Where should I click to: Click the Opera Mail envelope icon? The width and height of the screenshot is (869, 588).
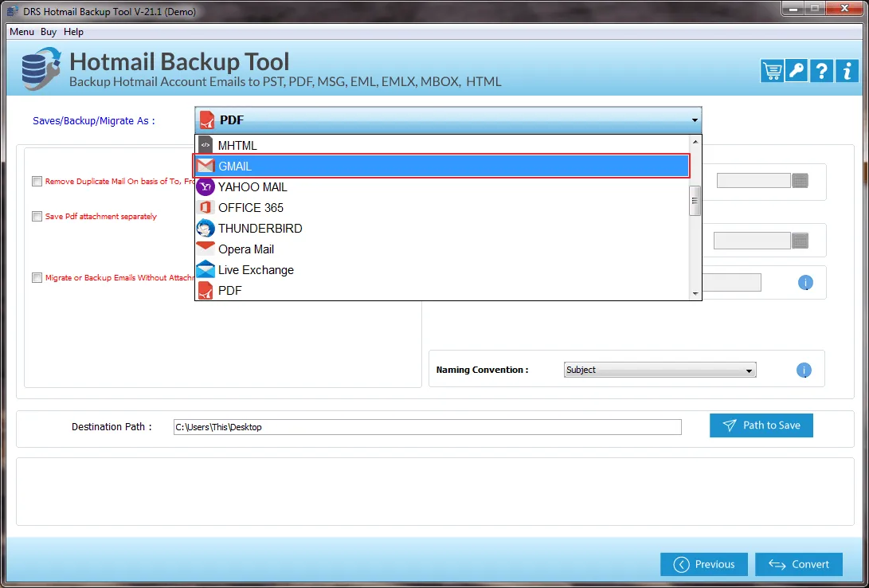pyautogui.click(x=206, y=249)
